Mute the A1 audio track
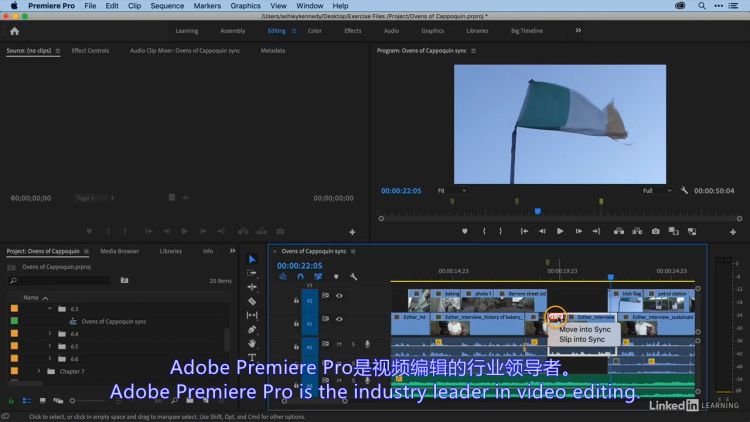The width and height of the screenshot is (750, 422). pyautogui.click(x=339, y=344)
